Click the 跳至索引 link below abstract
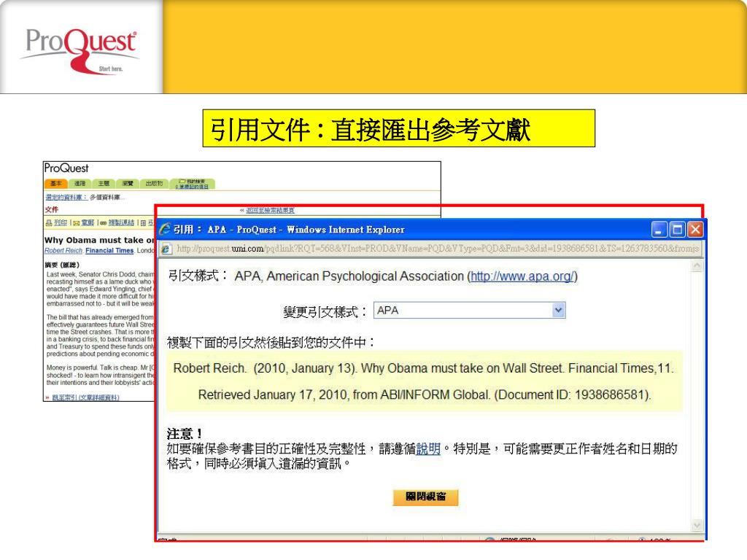The image size is (747, 560). (85, 397)
